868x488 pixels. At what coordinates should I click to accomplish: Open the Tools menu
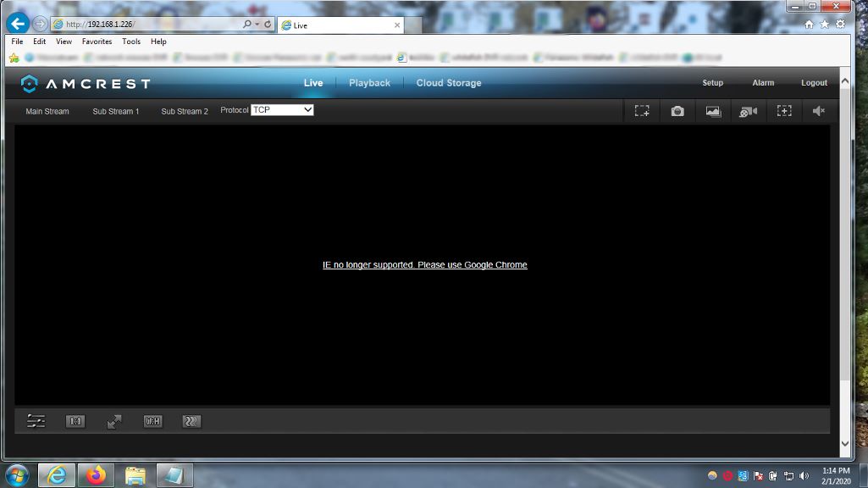click(x=131, y=42)
